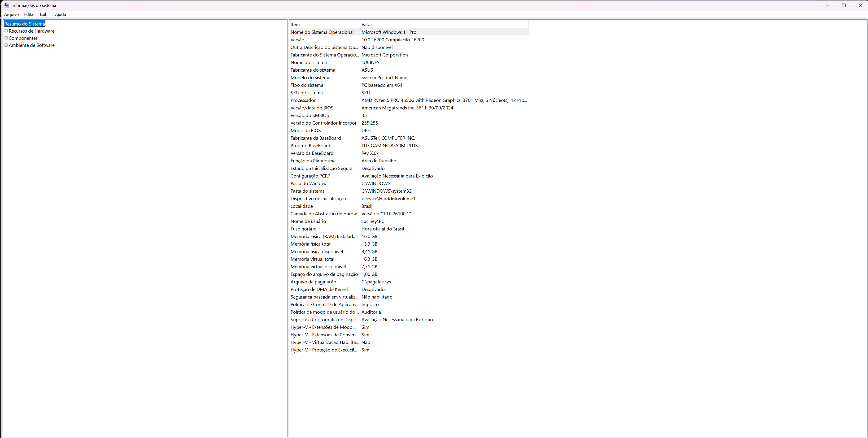Select Versão da BaseBoard row
This screenshot has width=868, height=438.
coord(409,153)
